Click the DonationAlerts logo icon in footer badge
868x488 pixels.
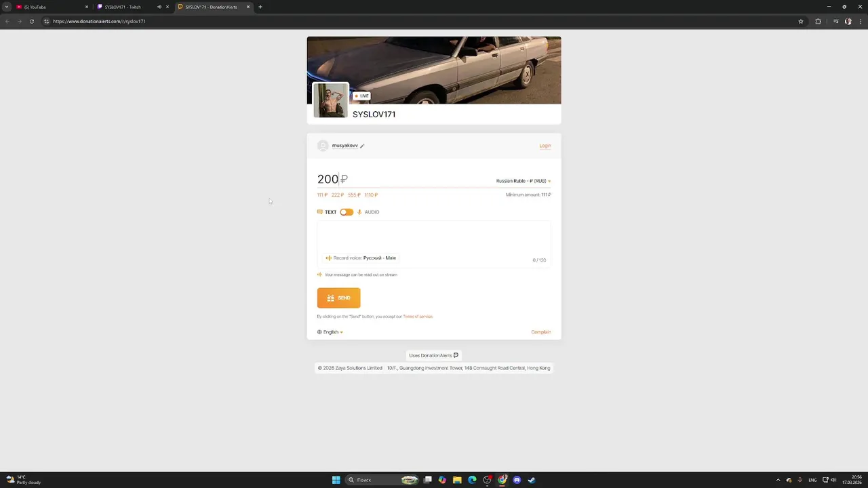[456, 355]
